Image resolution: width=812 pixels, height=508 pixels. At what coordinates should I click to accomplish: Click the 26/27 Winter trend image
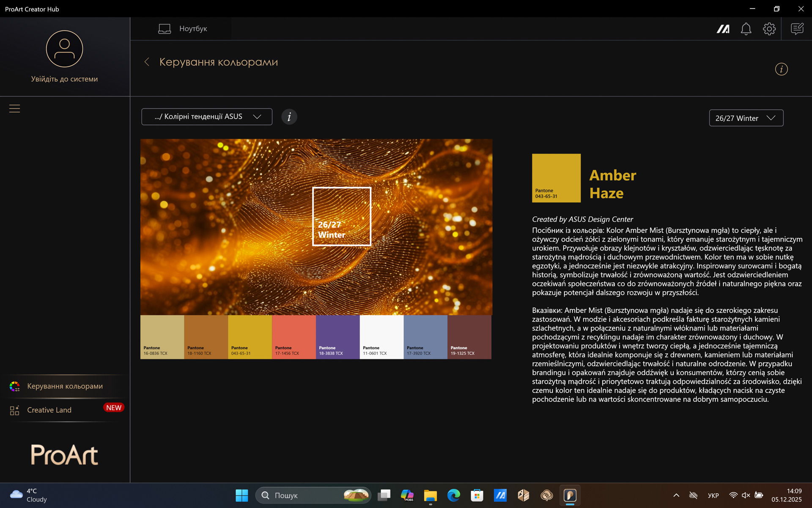coord(316,227)
